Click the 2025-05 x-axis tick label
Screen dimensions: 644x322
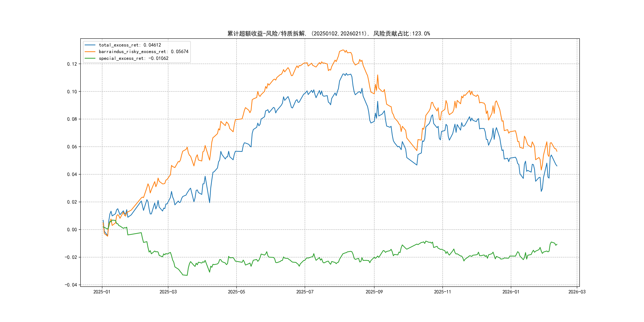[x=236, y=292]
